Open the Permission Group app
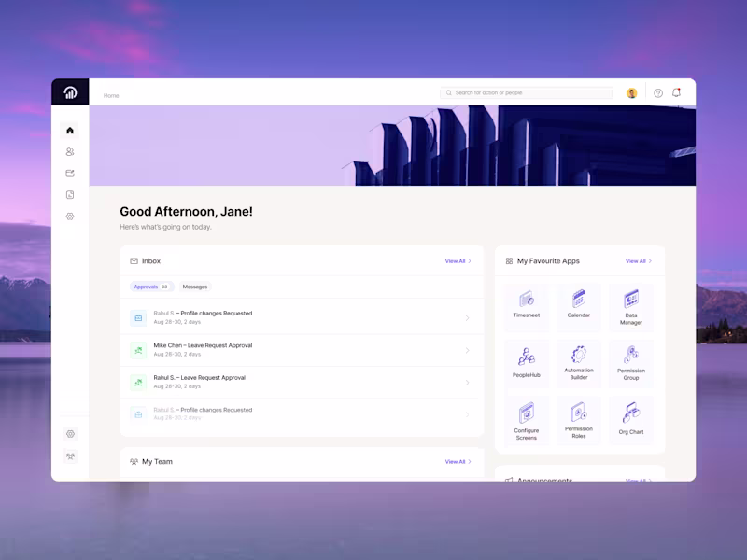Viewport: 747px width, 560px height. click(x=631, y=363)
